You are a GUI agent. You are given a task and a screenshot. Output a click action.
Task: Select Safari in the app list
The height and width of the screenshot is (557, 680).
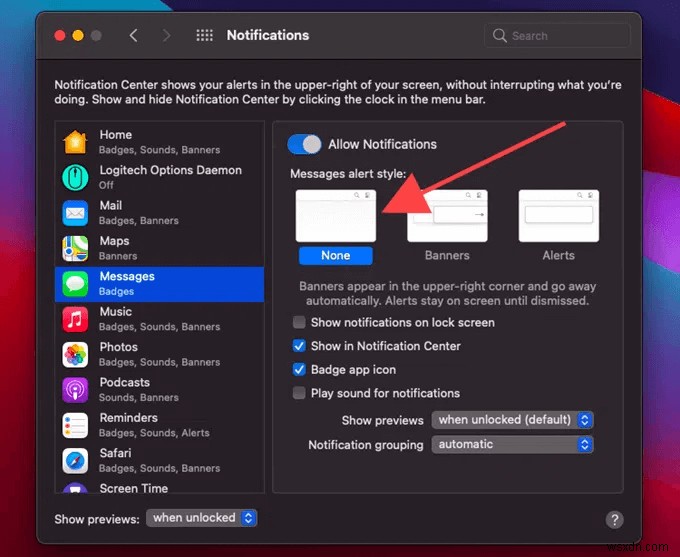(x=160, y=461)
